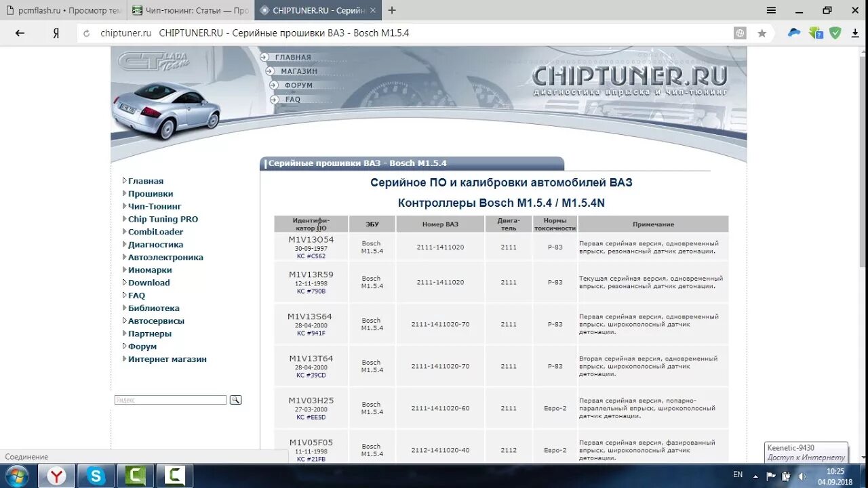Open Chip Tuning PRO in the sidebar
The height and width of the screenshot is (488, 868).
coord(163,220)
